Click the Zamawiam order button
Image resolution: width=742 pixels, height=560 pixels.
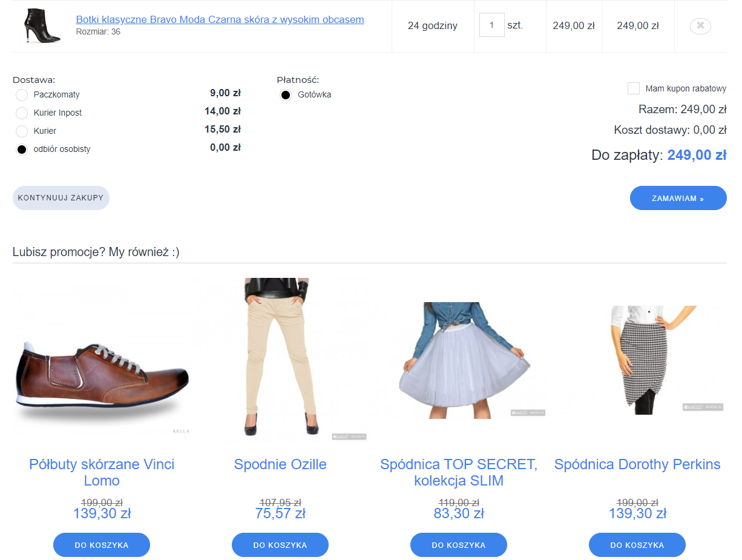tap(678, 198)
